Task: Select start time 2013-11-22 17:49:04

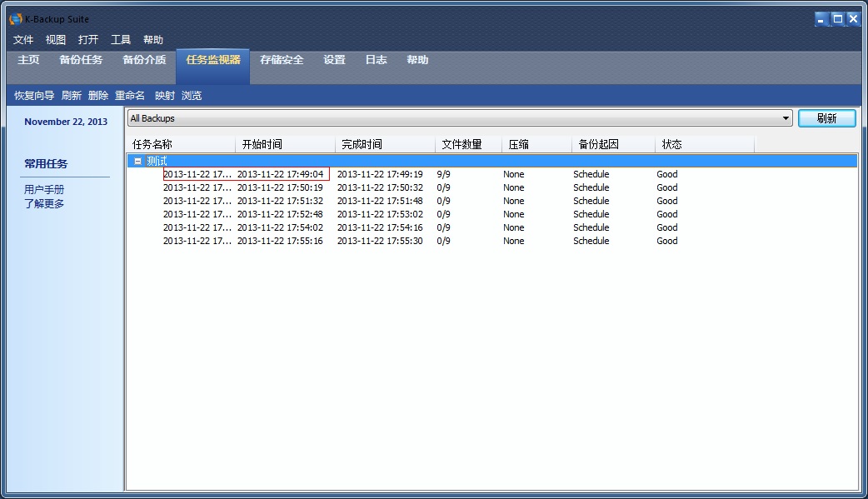Action: (280, 174)
